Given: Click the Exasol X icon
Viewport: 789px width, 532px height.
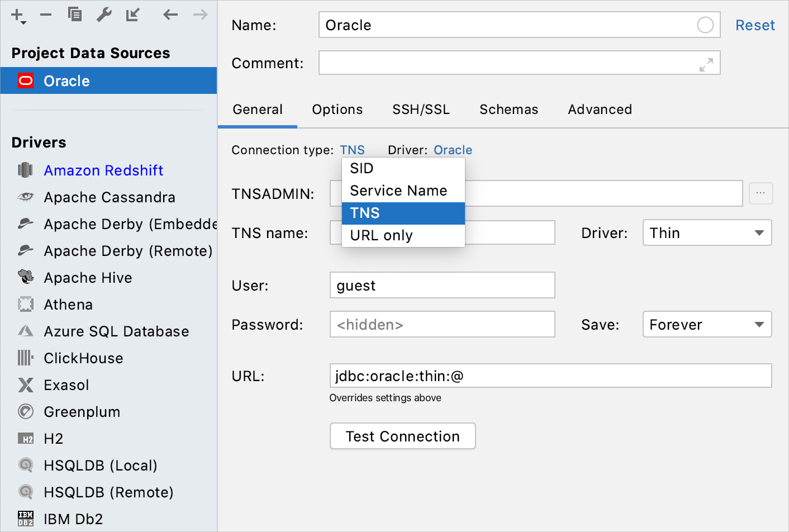Looking at the screenshot, I should tap(26, 384).
